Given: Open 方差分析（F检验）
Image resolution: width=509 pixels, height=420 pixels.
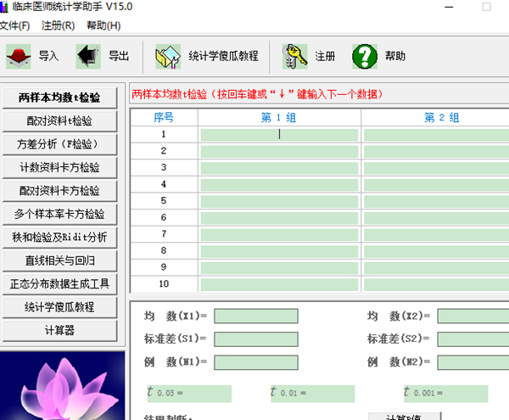Looking at the screenshot, I should (59, 144).
